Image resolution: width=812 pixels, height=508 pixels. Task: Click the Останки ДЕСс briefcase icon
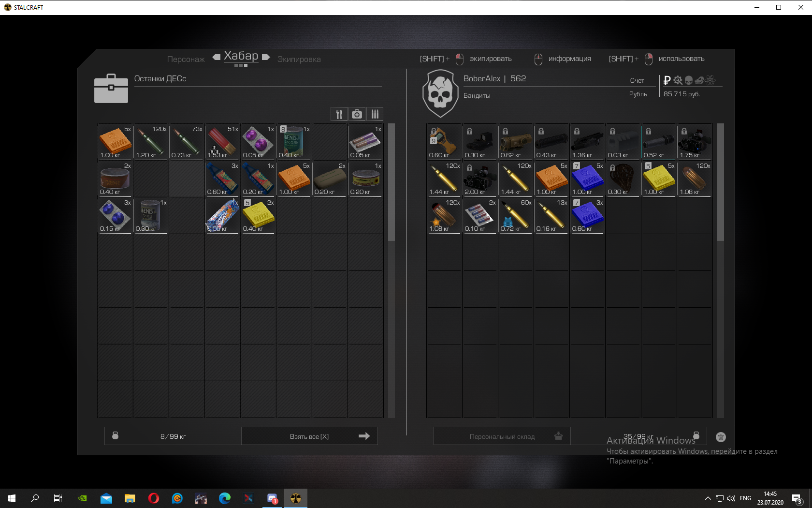[111, 89]
